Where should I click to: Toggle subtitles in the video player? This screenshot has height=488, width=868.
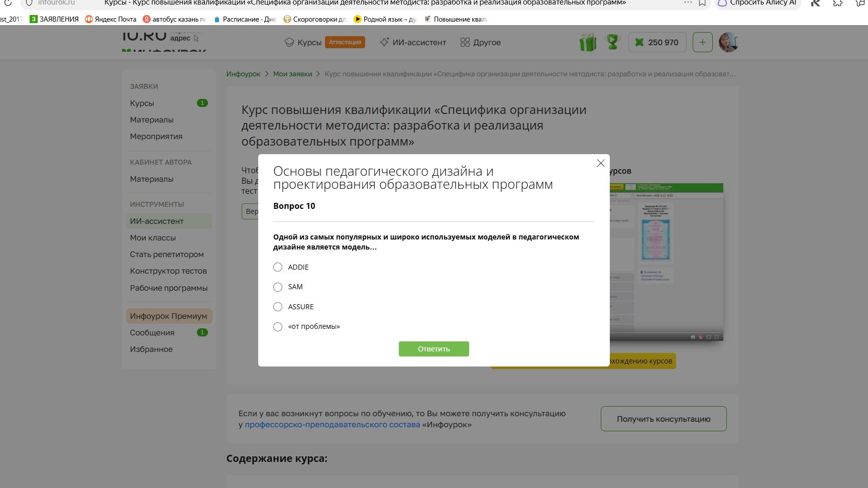click(x=693, y=337)
